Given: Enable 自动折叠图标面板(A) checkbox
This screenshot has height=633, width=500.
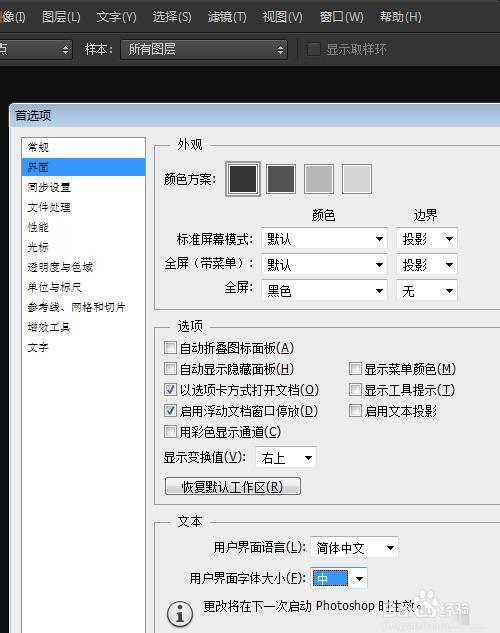Looking at the screenshot, I should click(170, 348).
